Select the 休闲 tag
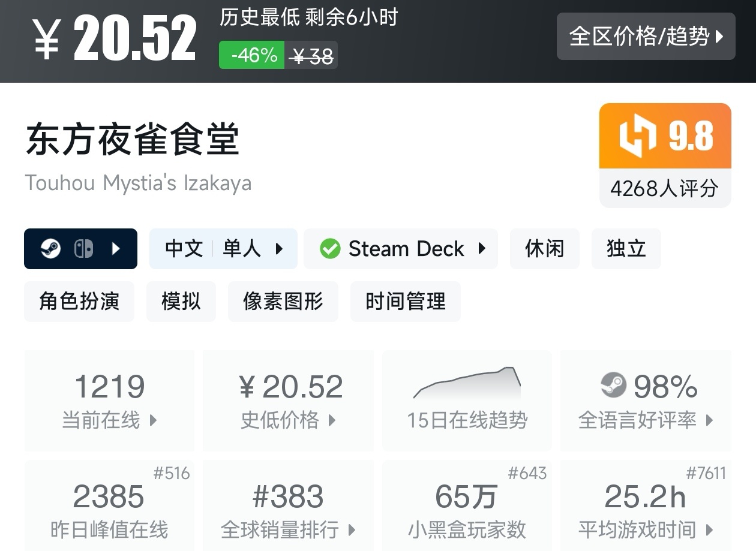756x551 pixels. point(544,249)
